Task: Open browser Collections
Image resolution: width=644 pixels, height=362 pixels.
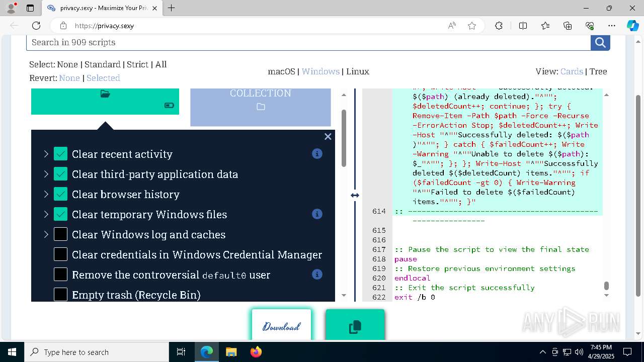Action: [x=568, y=26]
